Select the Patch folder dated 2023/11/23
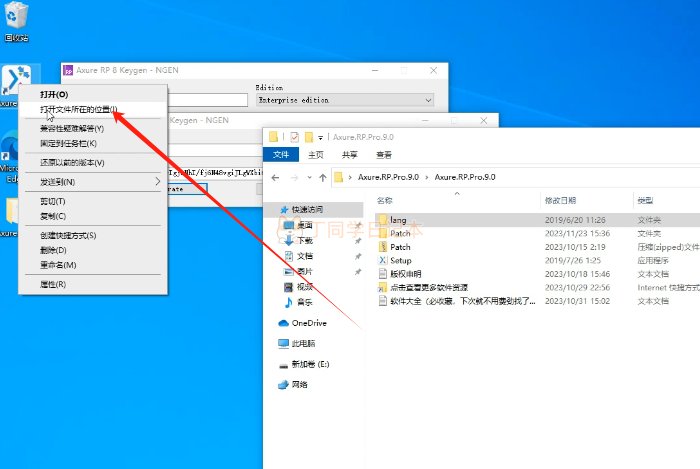The height and width of the screenshot is (469, 700). [x=537, y=233]
